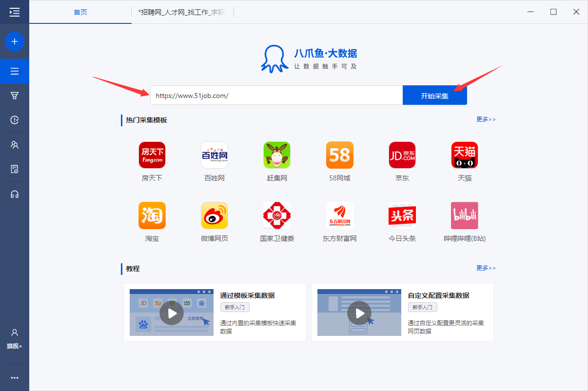Play the 自定义配置采集数据 tutorial video

[359, 313]
